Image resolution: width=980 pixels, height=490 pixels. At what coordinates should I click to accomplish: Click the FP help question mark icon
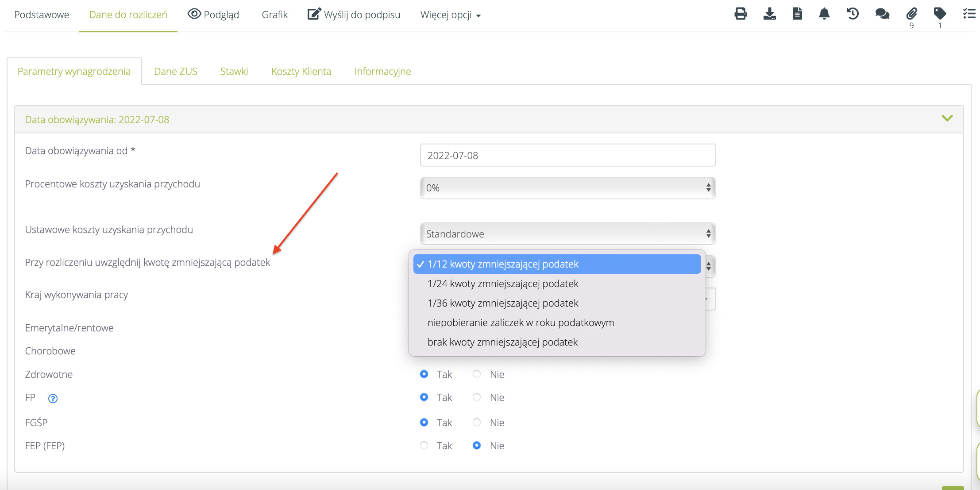coord(53,399)
